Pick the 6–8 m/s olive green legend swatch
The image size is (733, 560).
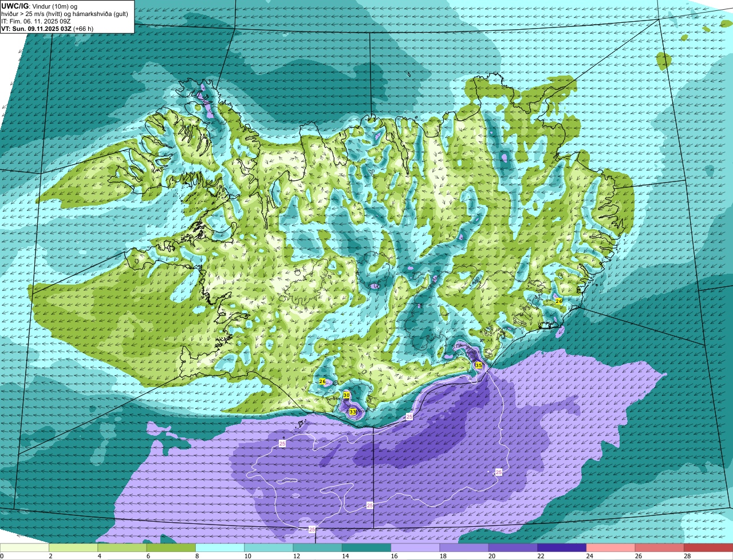pyautogui.click(x=171, y=547)
